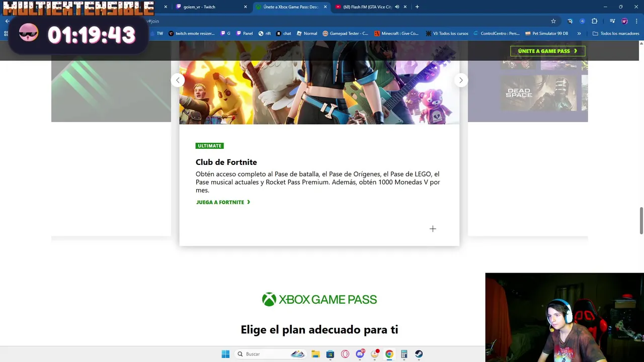This screenshot has height=362, width=644.
Task: Open a new browser tab
Action: coord(417,7)
